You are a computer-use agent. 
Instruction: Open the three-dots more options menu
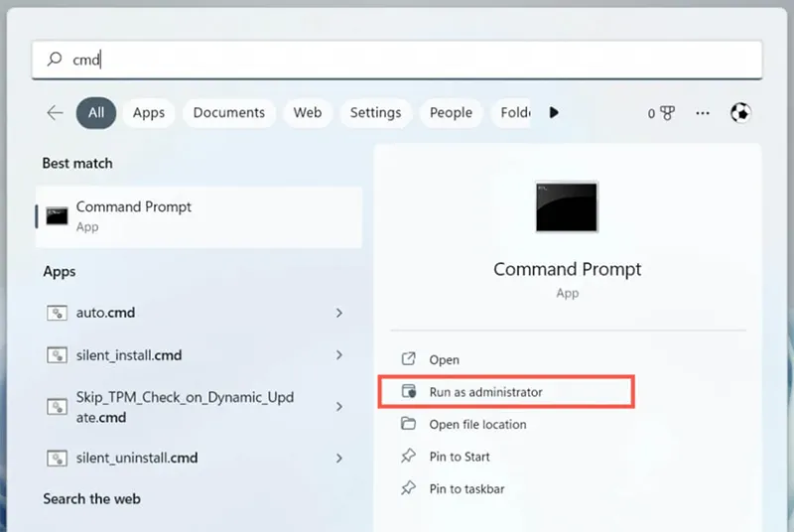703,113
